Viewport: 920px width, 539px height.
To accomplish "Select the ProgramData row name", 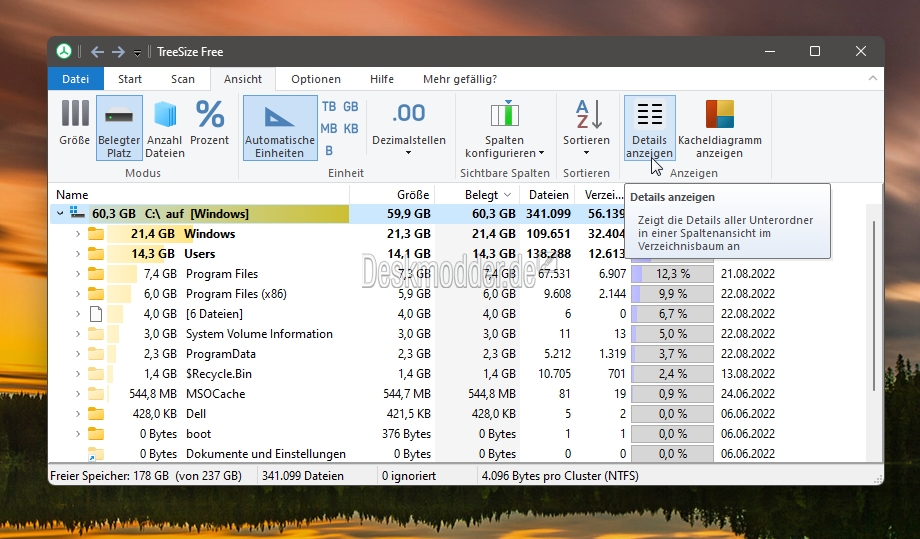I will tap(221, 354).
